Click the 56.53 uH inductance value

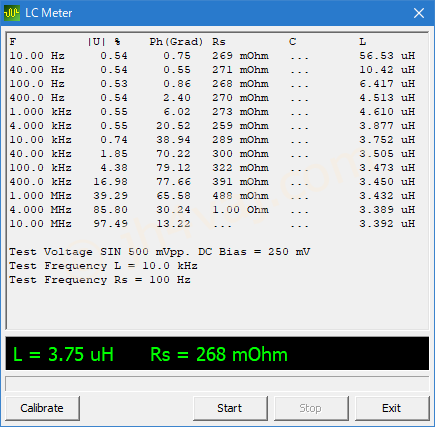(x=387, y=56)
